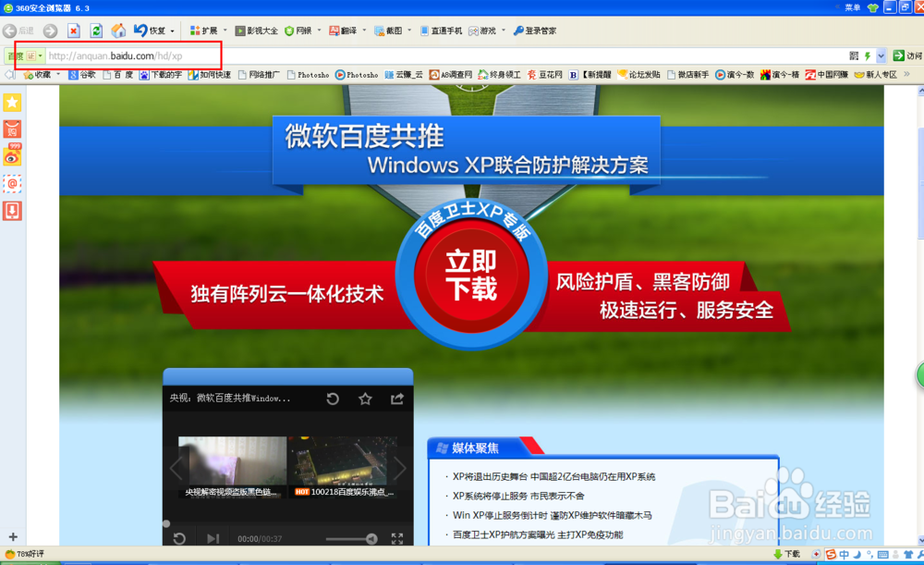Viewport: 924px width, 565px height.
Task: Expand the dropdown arrow next to 网银
Action: coord(320,31)
